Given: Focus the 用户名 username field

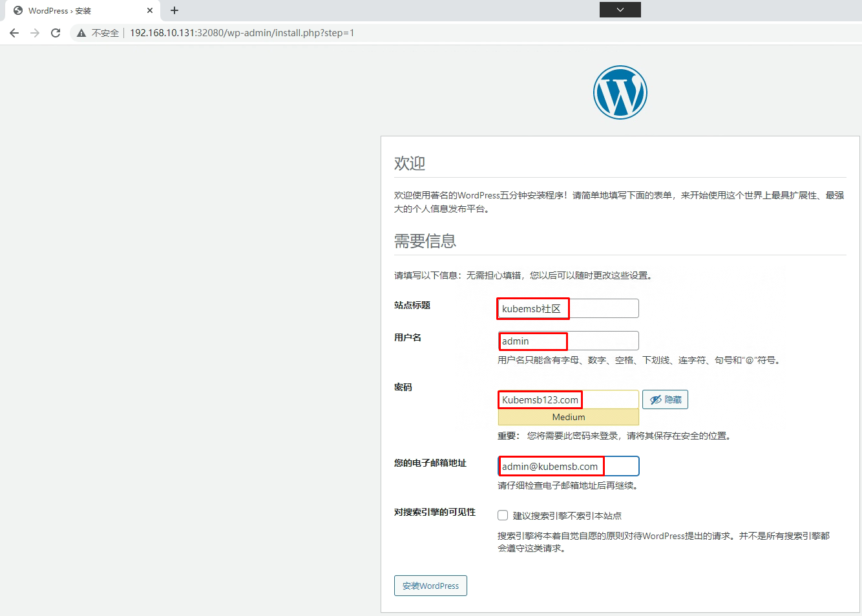Looking at the screenshot, I should (568, 341).
